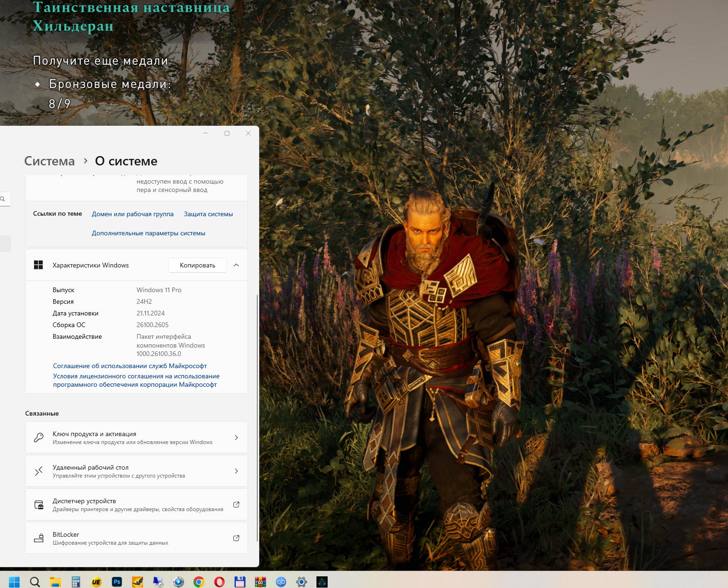Click the Windows logo beside Характеристики Windows

click(39, 265)
